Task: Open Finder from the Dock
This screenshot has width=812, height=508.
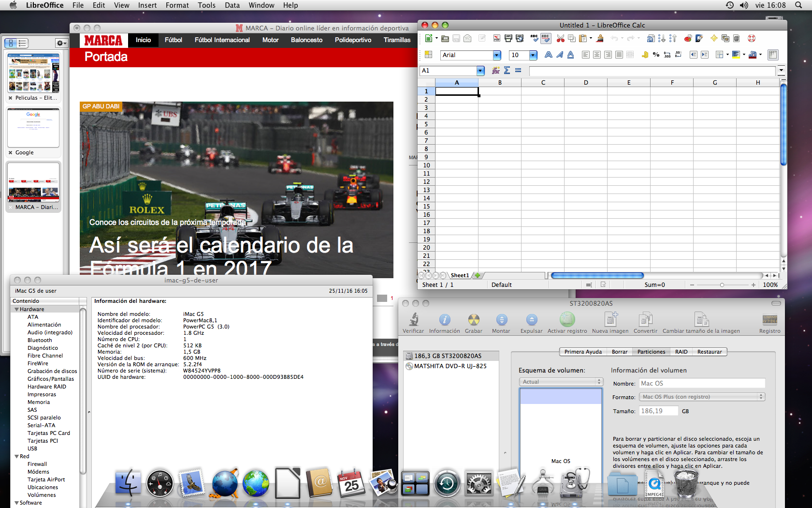Action: (x=128, y=483)
